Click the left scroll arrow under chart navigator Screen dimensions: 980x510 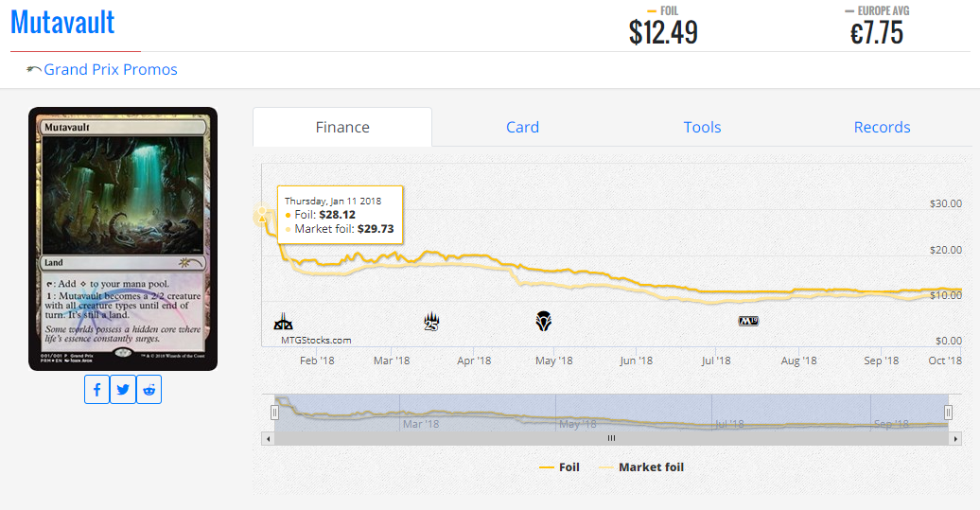[268, 438]
